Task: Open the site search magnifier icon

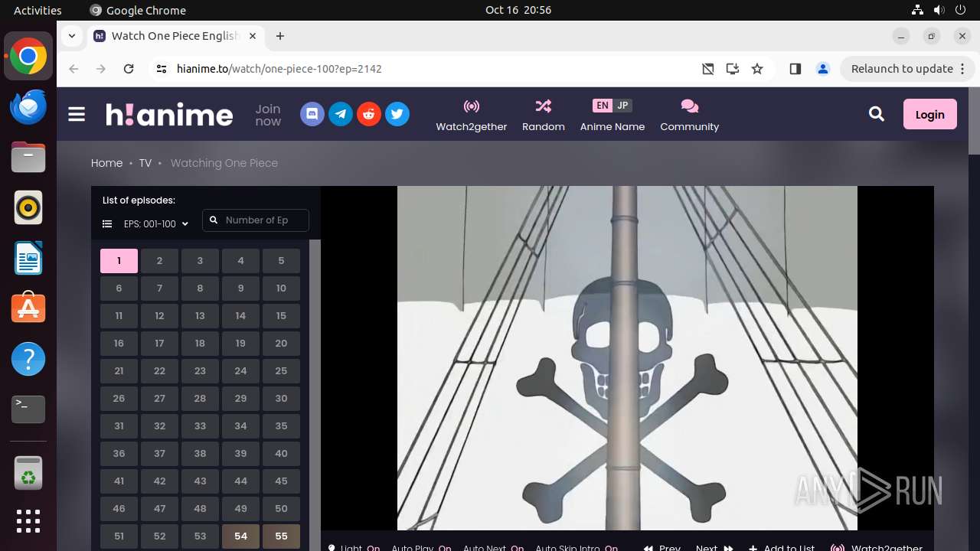Action: click(877, 114)
